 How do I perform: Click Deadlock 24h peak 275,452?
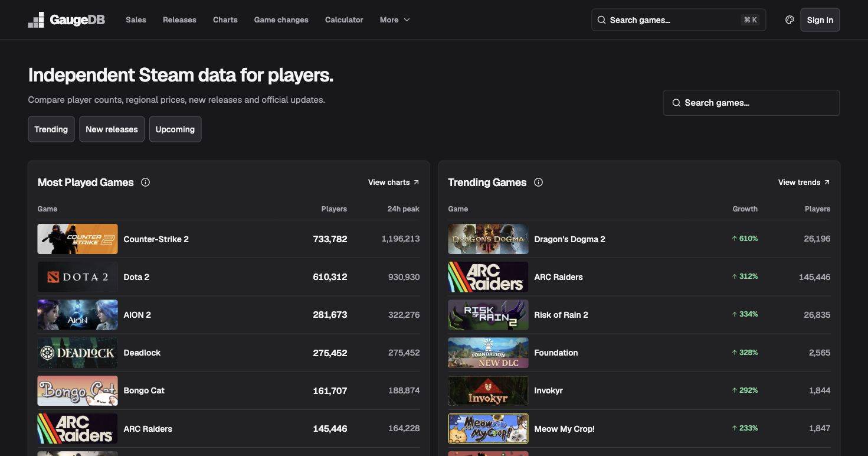404,353
